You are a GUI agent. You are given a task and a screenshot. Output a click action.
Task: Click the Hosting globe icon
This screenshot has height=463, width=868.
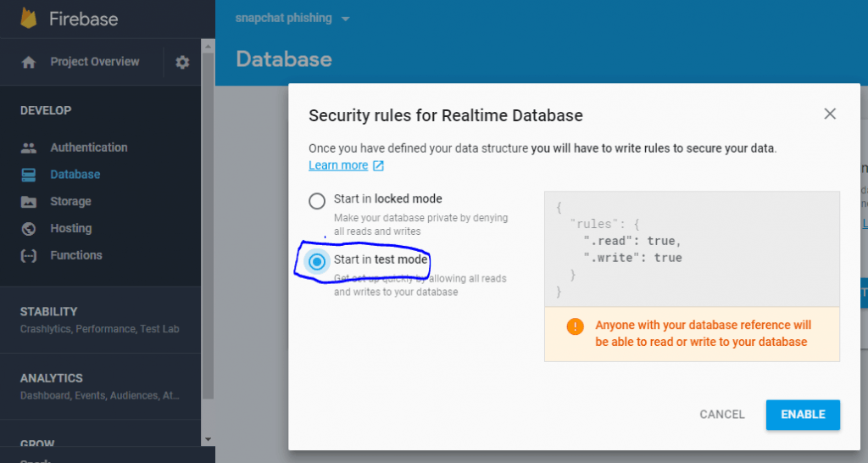28,229
